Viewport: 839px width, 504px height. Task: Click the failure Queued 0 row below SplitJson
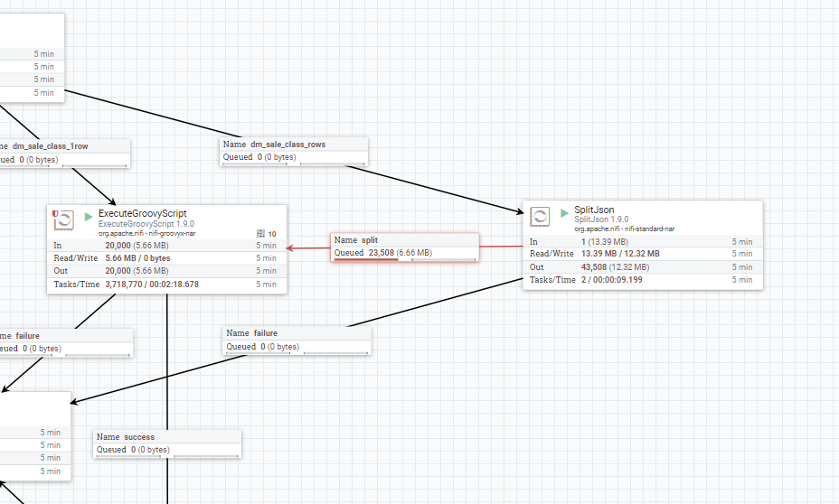click(x=297, y=346)
